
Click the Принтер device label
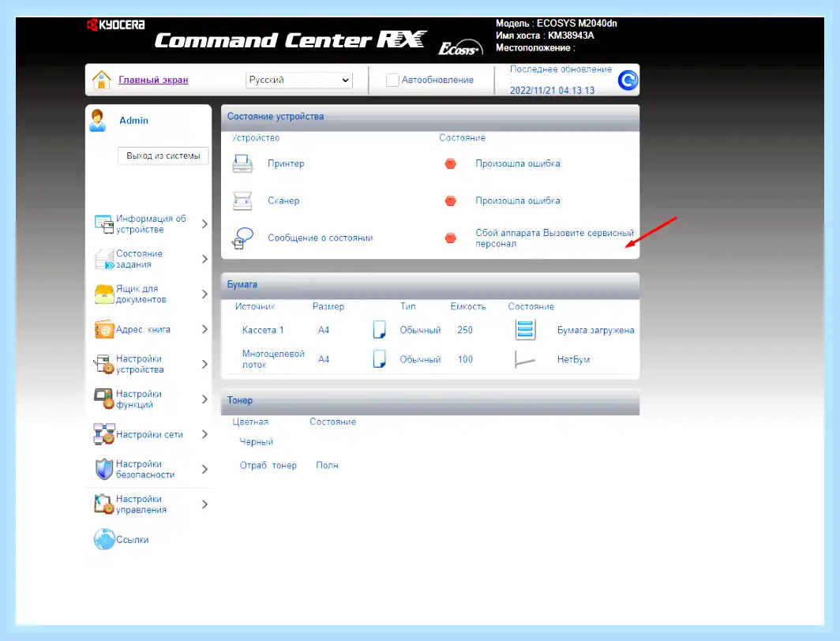(x=286, y=163)
